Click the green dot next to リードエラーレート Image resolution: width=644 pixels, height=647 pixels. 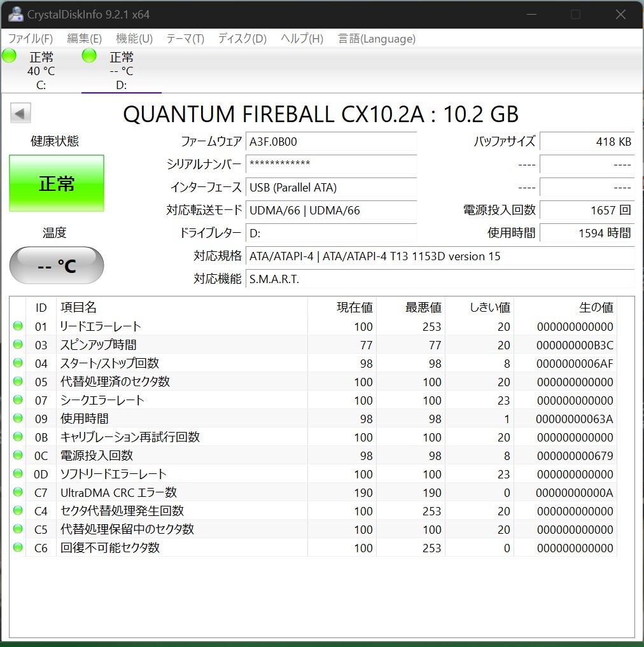(17, 326)
